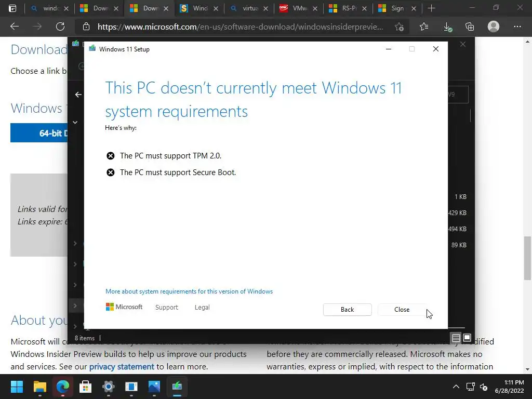Close the File Explorer window behind Setup
This screenshot has height=399, width=532.
click(x=463, y=45)
